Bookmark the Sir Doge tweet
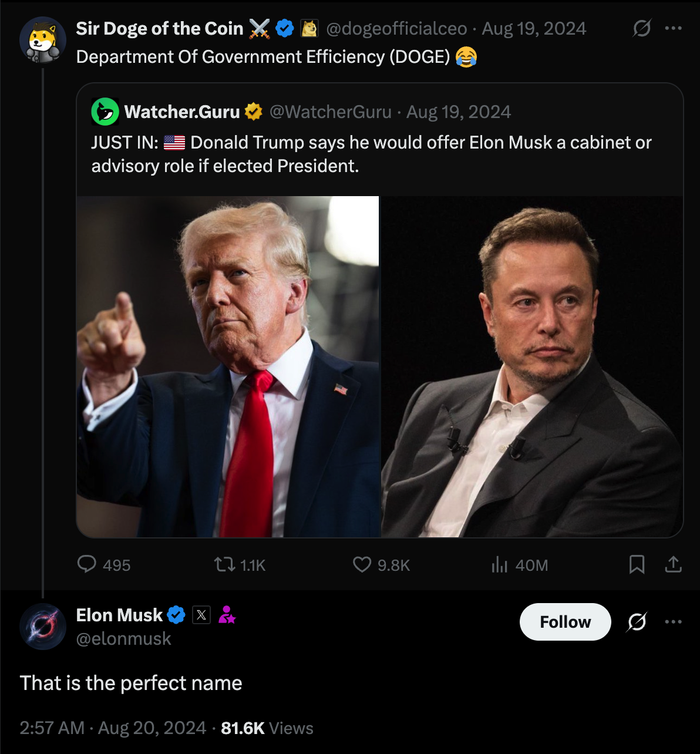This screenshot has height=754, width=700. pos(637,565)
